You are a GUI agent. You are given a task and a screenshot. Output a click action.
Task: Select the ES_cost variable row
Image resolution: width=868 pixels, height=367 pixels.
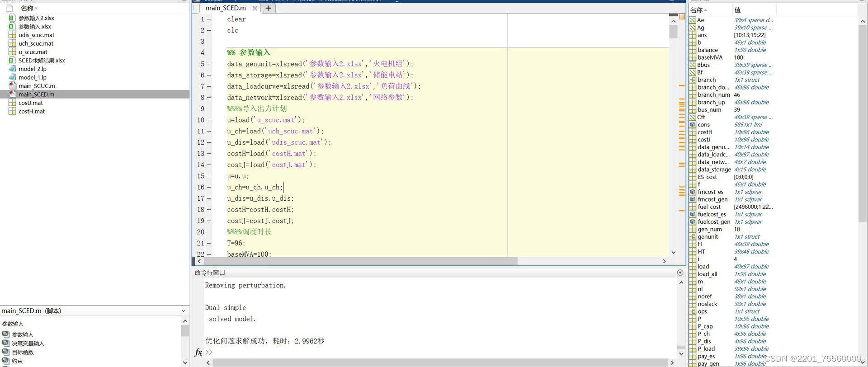pyautogui.click(x=773, y=177)
